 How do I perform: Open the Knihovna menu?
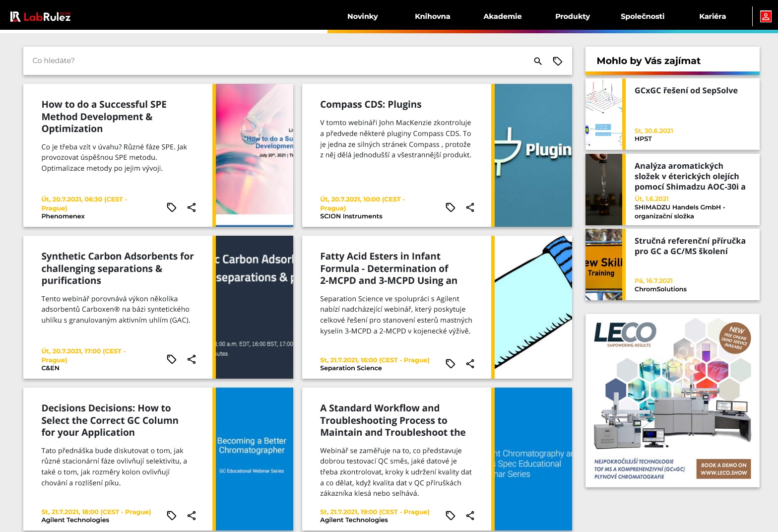(x=432, y=16)
